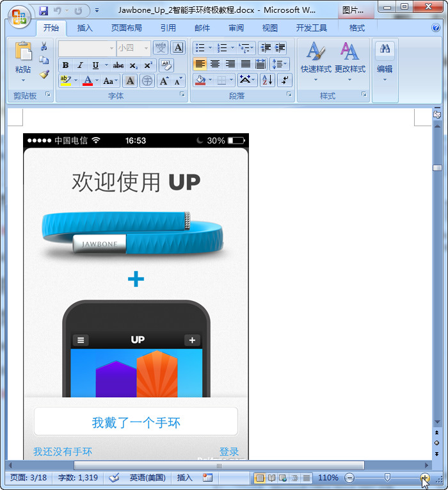Click 更改样式 button
Viewport: 448px width, 490px height.
350,62
